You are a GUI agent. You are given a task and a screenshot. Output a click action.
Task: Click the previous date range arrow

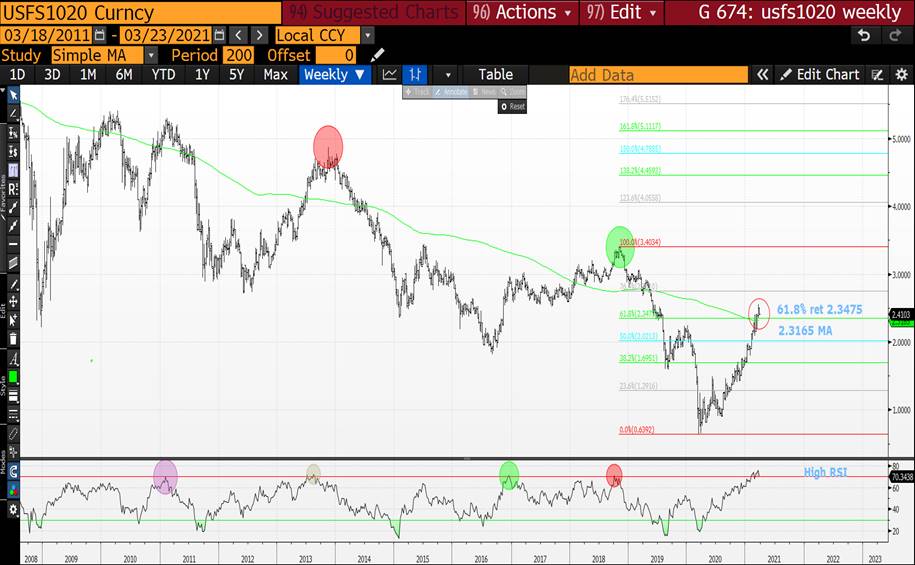[x=238, y=36]
